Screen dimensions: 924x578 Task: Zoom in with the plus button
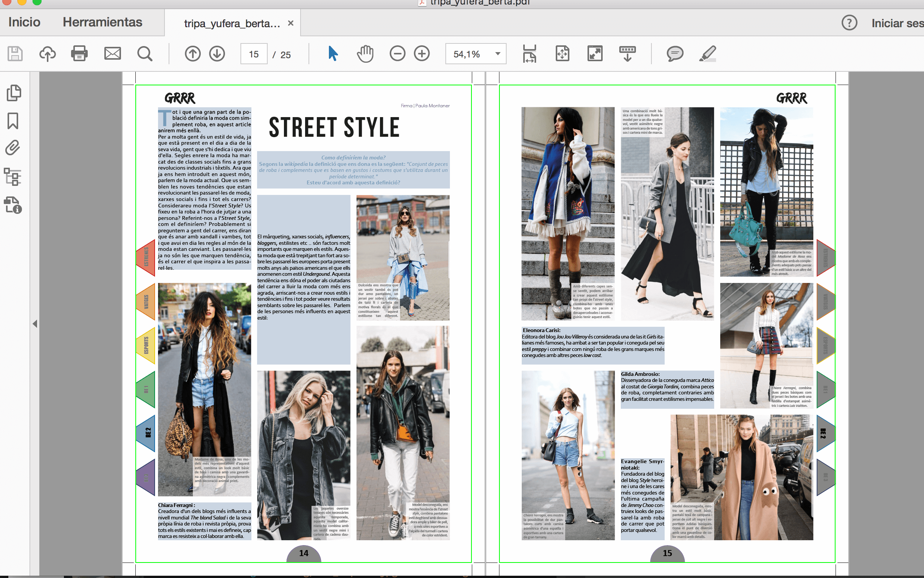(422, 54)
